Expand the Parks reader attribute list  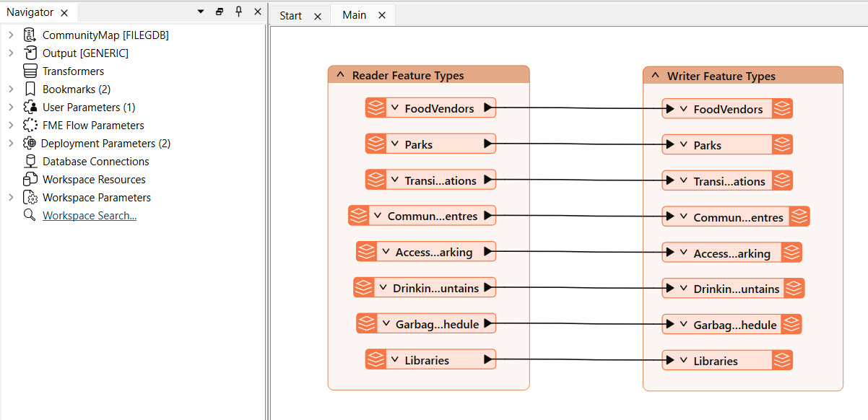395,144
